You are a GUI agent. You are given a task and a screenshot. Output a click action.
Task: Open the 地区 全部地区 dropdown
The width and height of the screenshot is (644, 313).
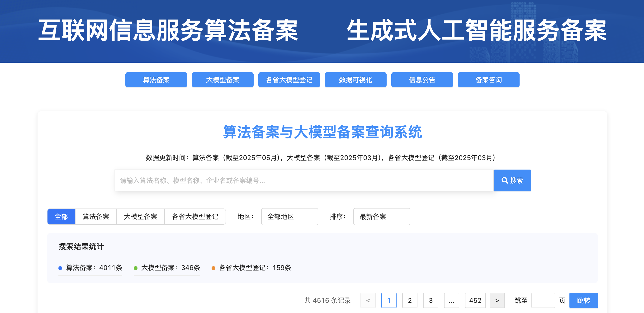[x=289, y=217]
